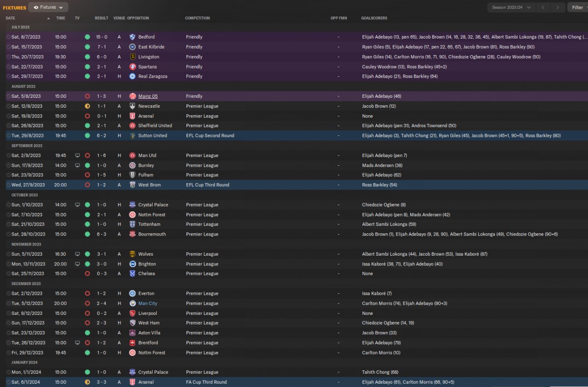Tick the circle for Sat, 8/7/2023 fixture
Image resolution: width=588 pixels, height=387 pixels.
pyautogui.click(x=8, y=37)
